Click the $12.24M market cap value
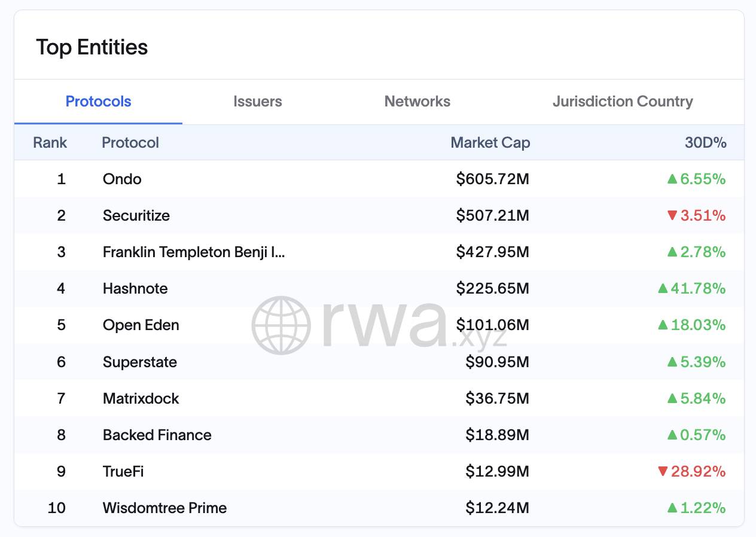The image size is (756, 537). click(x=498, y=508)
